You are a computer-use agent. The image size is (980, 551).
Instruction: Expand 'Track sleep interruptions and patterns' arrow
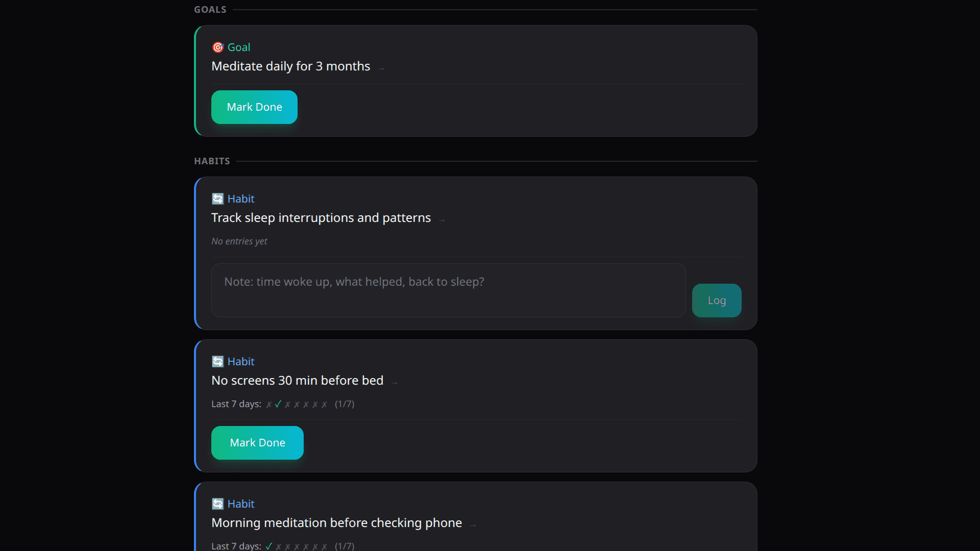[440, 219]
